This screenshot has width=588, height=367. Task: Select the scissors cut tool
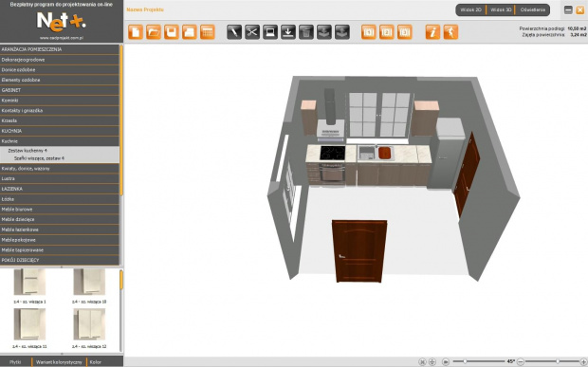[x=252, y=32]
